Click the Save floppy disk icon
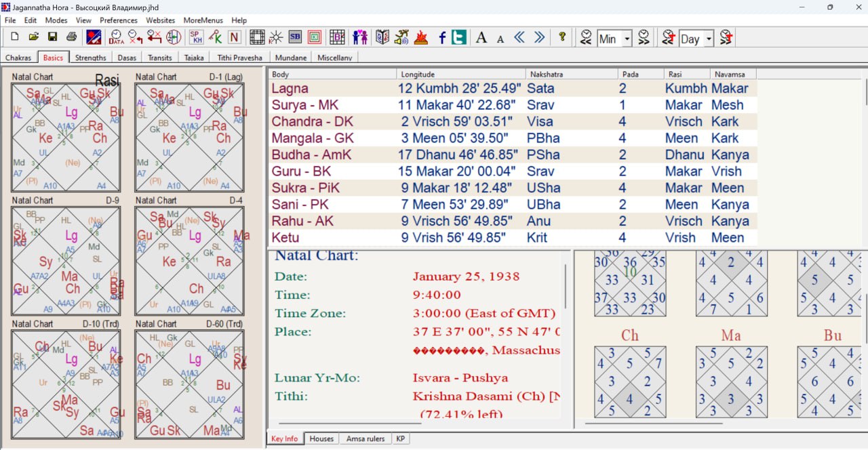Image resolution: width=868 pixels, height=450 pixels. tap(52, 37)
